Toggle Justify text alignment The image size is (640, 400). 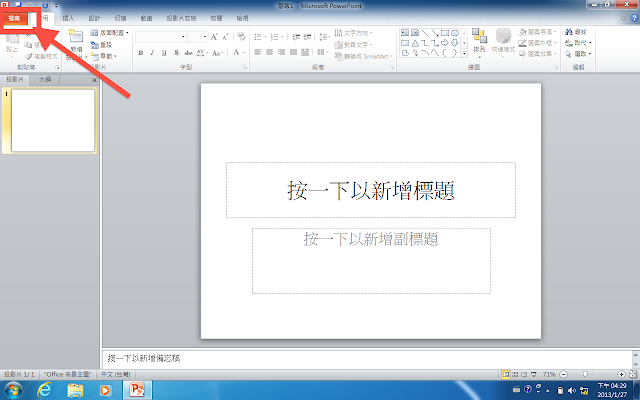[x=293, y=52]
